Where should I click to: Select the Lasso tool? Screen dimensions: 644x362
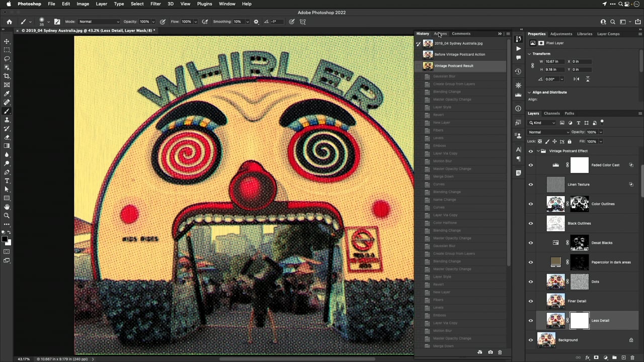point(7,59)
